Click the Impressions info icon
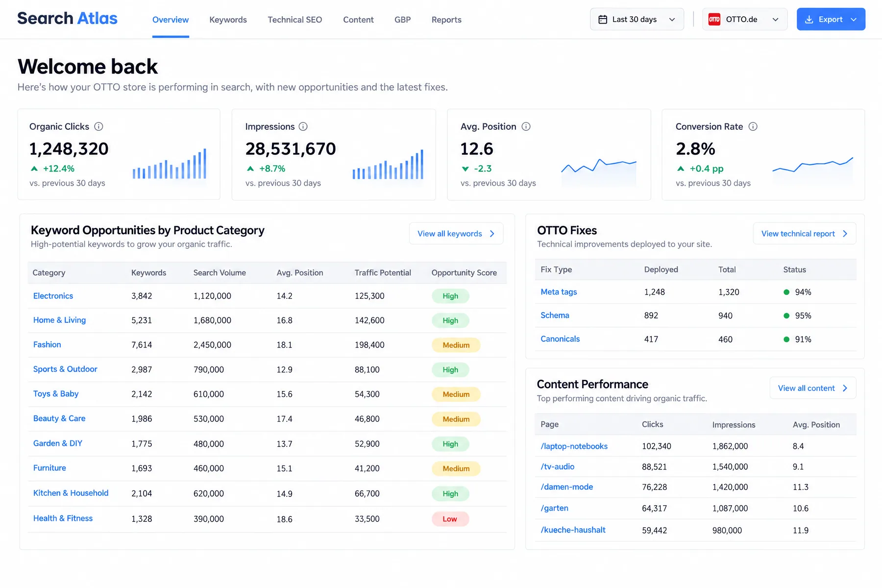 point(303,126)
